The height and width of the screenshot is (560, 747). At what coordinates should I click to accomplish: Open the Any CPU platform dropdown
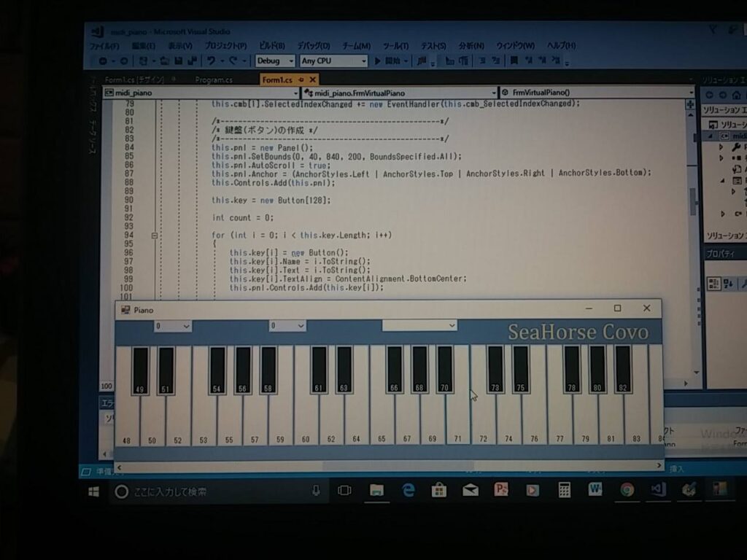tap(333, 61)
